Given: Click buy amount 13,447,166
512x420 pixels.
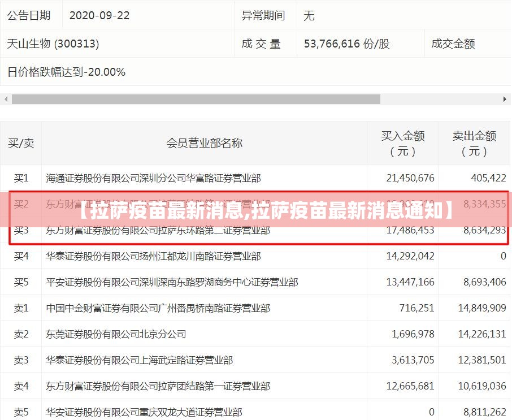Looking at the screenshot, I should coord(410,282).
